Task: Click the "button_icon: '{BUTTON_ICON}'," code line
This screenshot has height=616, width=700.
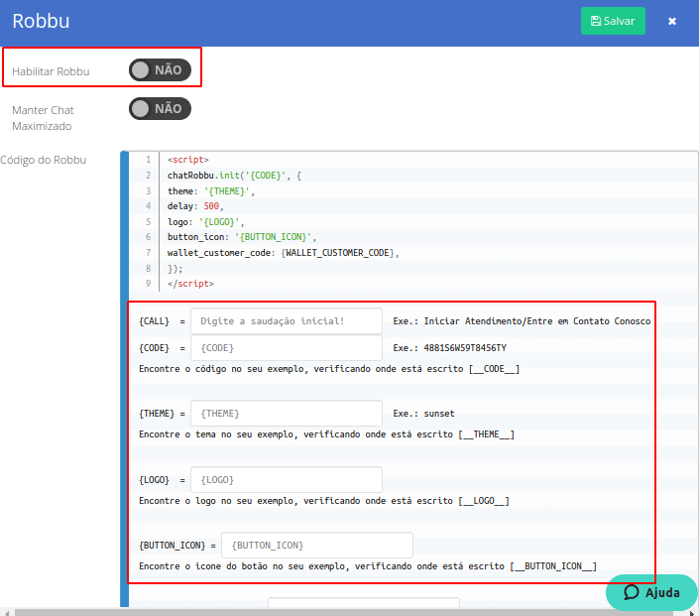Action: coord(242,237)
